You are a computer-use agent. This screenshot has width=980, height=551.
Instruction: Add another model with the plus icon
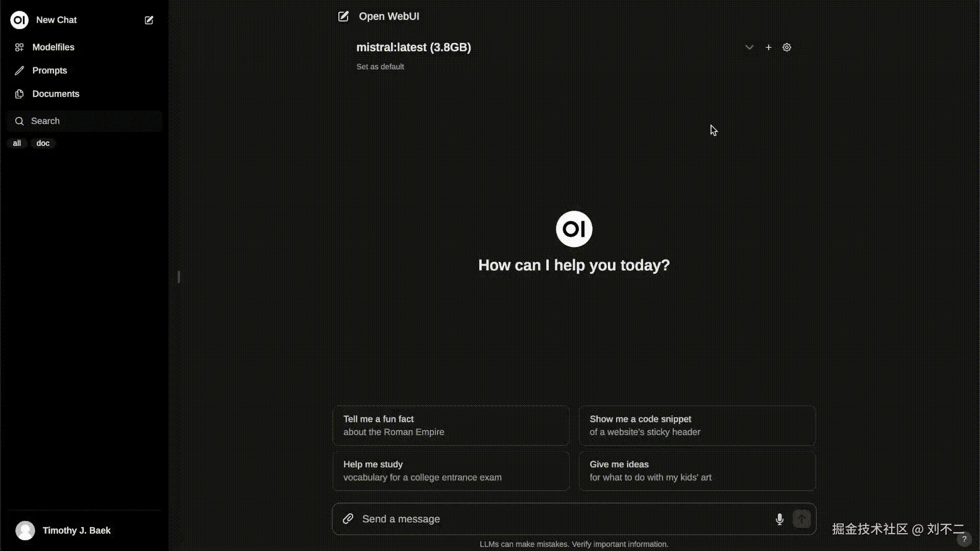tap(768, 47)
